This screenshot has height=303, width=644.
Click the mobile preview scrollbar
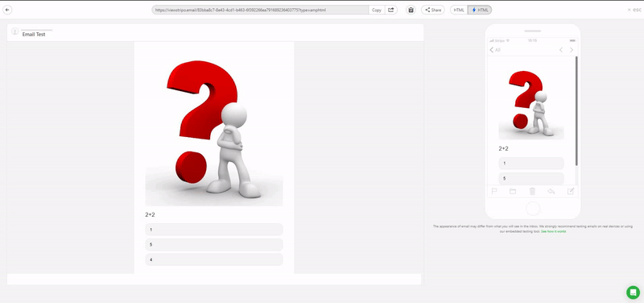point(576,111)
